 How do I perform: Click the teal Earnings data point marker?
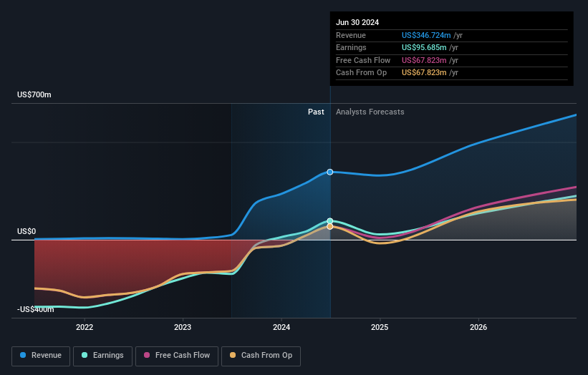[330, 221]
